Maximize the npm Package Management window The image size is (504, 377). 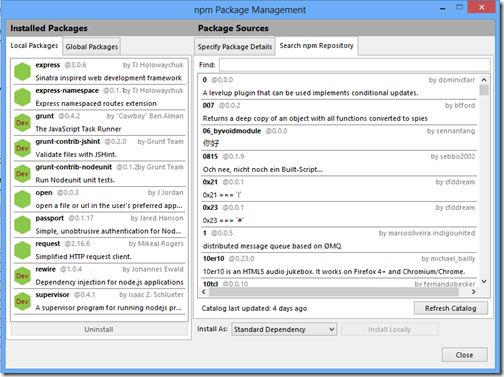tap(459, 7)
